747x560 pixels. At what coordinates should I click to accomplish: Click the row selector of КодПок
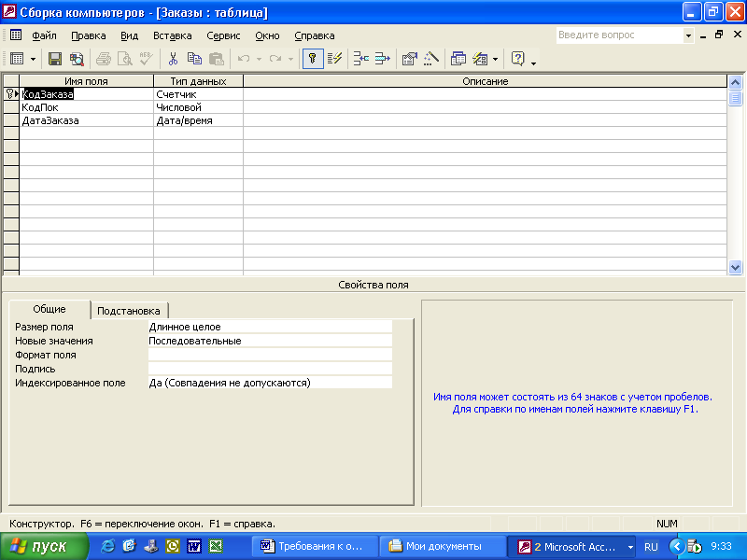point(11,107)
